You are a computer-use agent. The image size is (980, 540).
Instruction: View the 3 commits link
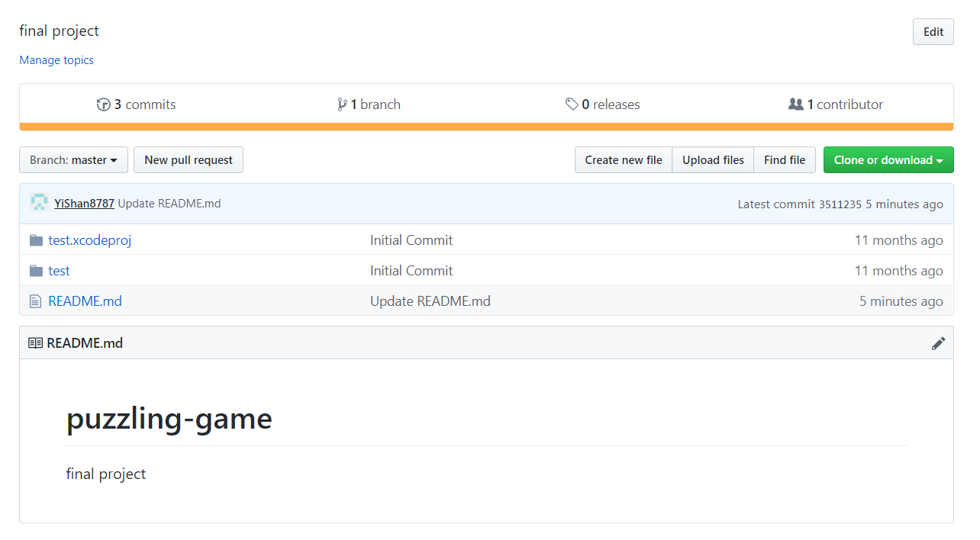pyautogui.click(x=137, y=104)
